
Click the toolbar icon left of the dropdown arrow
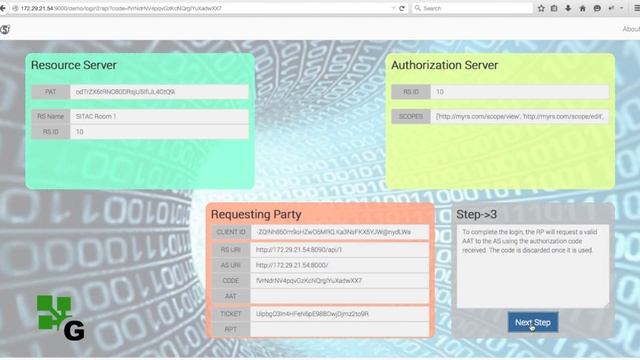coord(611,8)
